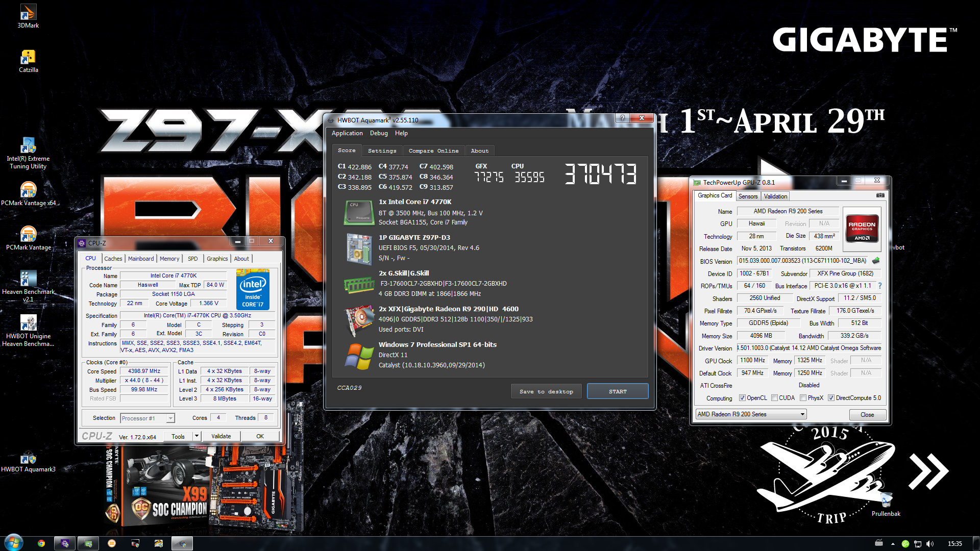Open HWBOT Unigine Heaven Benchmark icon

coord(28,331)
